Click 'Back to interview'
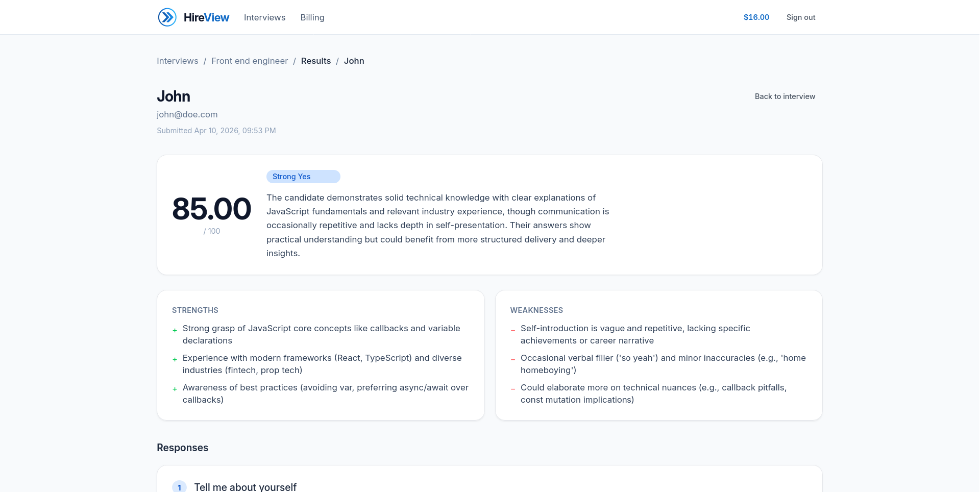 click(785, 96)
